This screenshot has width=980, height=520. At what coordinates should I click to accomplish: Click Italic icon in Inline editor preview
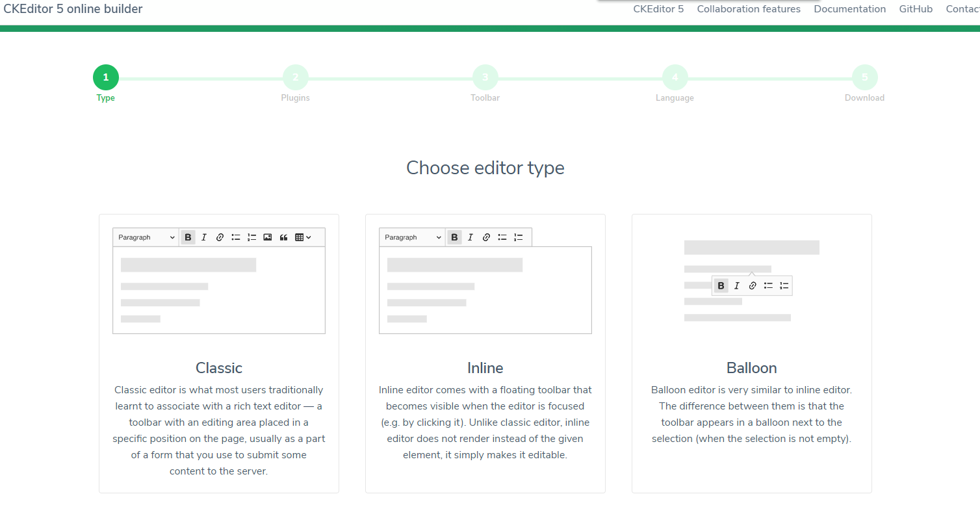(471, 237)
